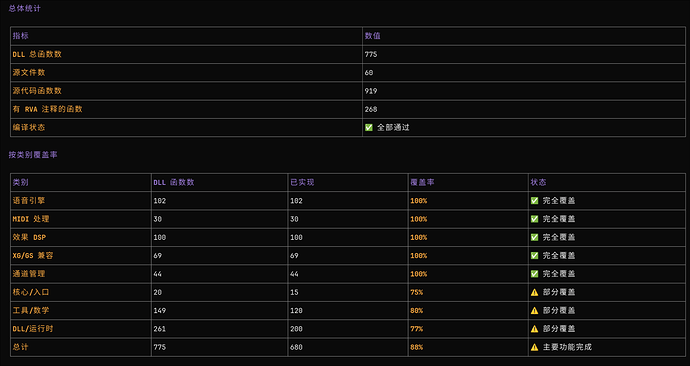
Task: Click the warning triangle in the 核心/入口 row
Action: coord(534,292)
